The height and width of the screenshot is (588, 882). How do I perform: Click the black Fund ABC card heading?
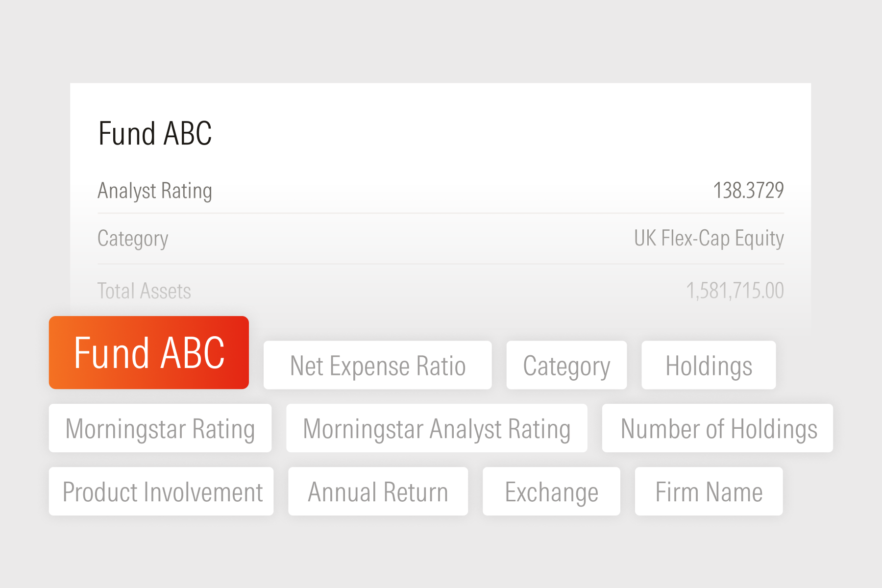click(x=155, y=133)
